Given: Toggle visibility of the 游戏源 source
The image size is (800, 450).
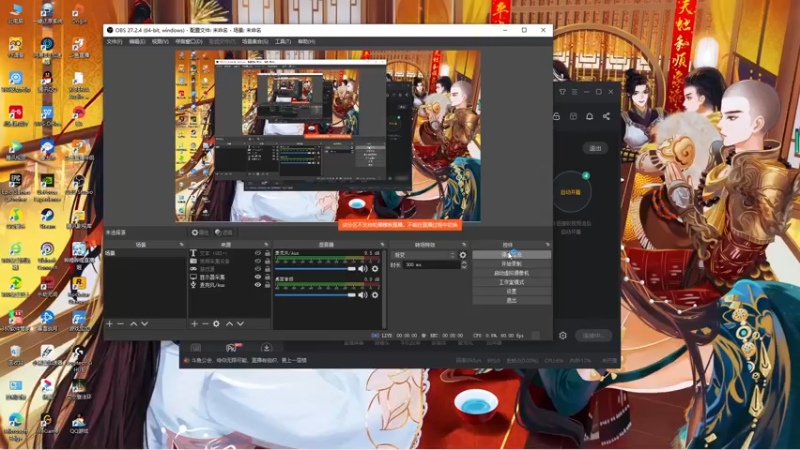Looking at the screenshot, I should pyautogui.click(x=258, y=269).
